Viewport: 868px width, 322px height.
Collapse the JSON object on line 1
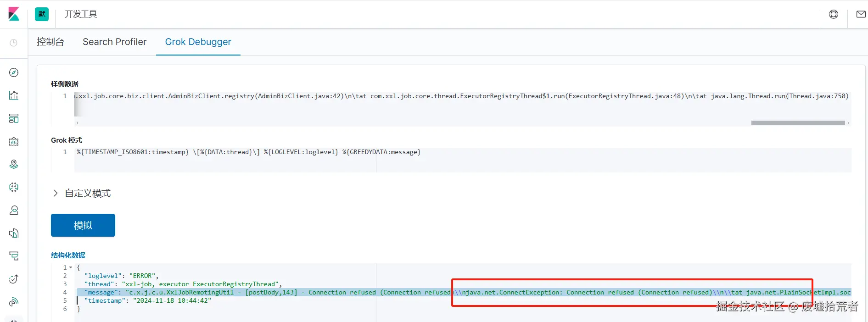[71, 267]
